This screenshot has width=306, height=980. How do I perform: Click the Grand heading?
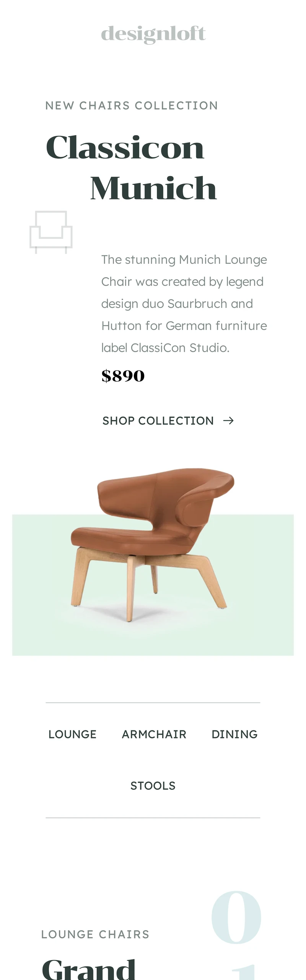[89, 969]
